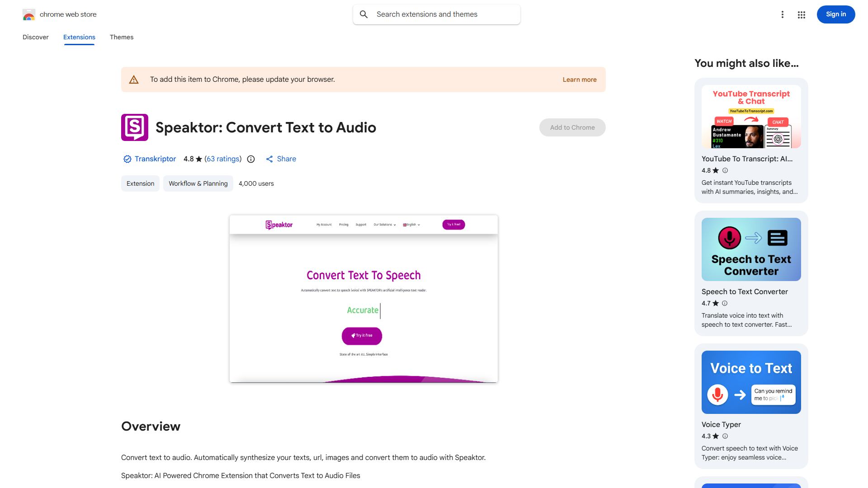Switch to the Themes tab
Screen dimensions: 868x488
tap(122, 37)
